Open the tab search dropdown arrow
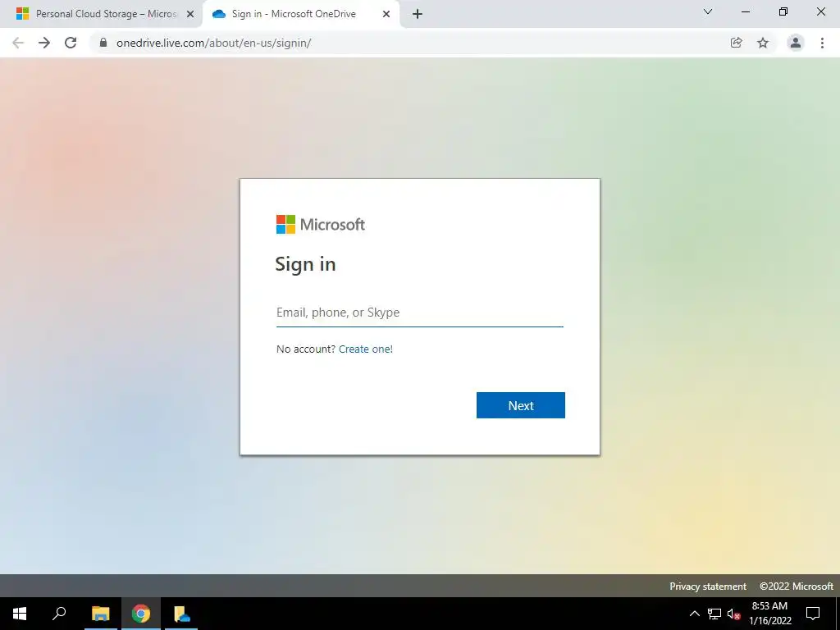 (708, 11)
